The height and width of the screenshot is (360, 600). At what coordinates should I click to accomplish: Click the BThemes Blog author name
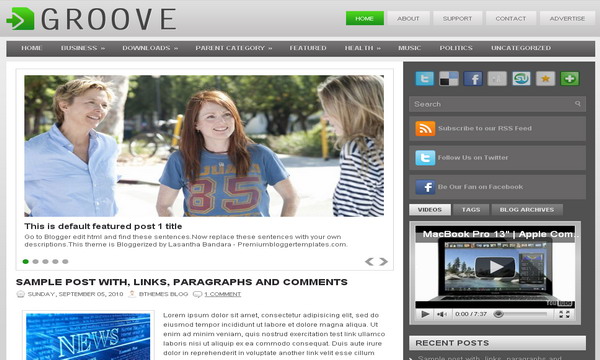163,294
